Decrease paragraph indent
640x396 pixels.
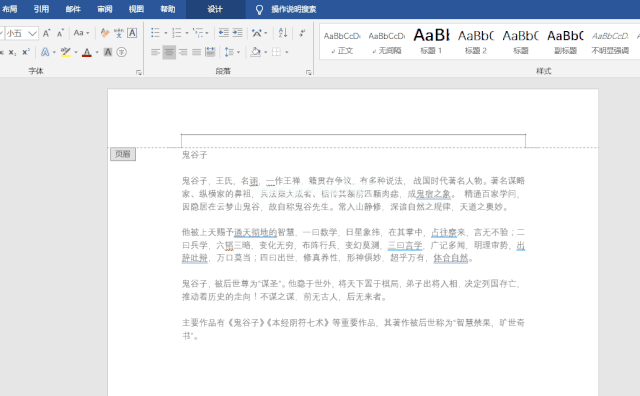[224, 33]
